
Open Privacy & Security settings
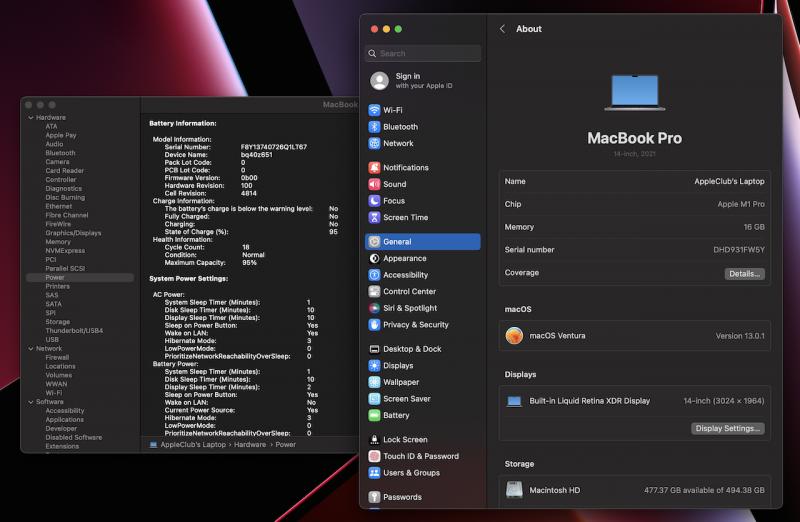(x=415, y=324)
